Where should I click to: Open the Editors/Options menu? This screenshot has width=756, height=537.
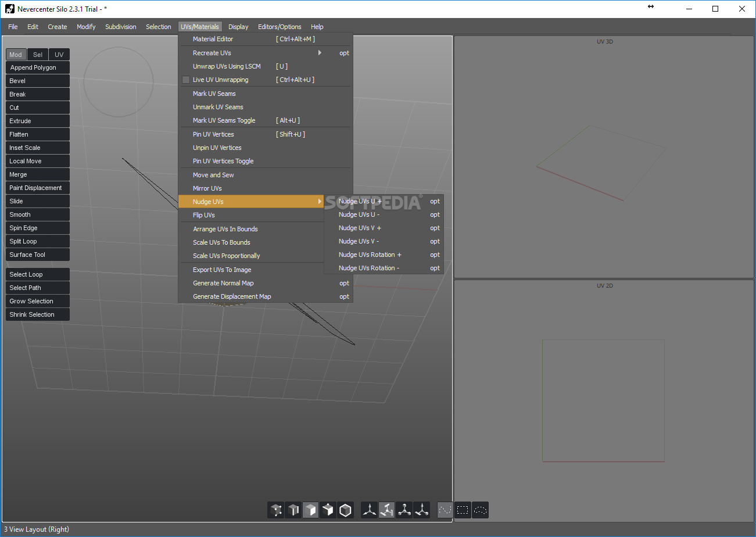[280, 27]
